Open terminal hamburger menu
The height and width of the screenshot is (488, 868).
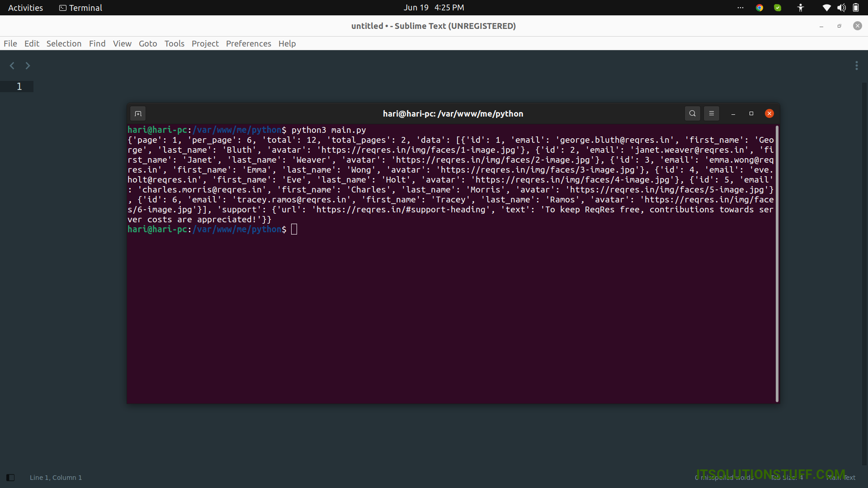[711, 113]
